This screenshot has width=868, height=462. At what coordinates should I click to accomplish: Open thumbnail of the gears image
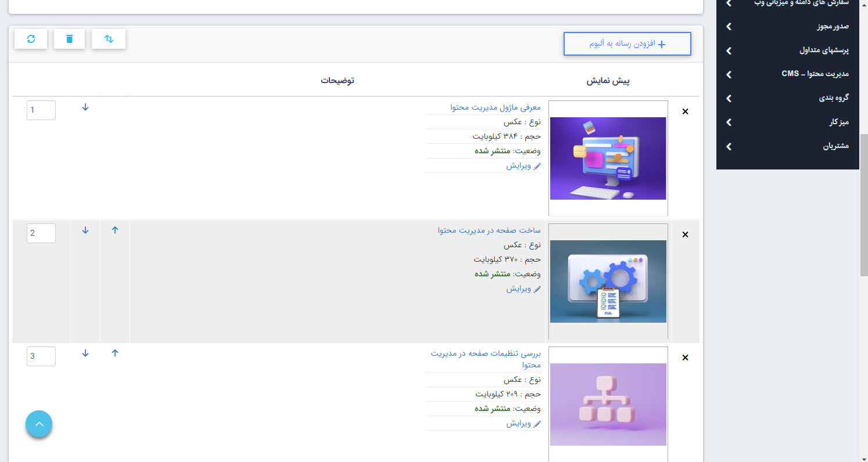point(608,281)
